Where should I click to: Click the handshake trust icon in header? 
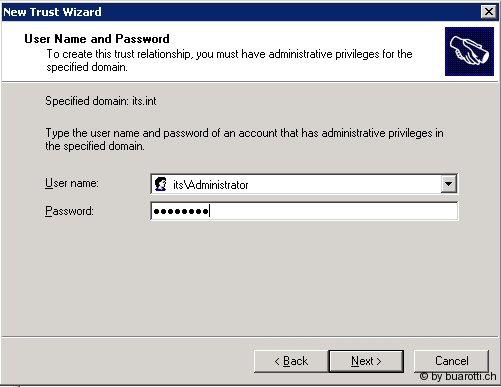coord(469,52)
